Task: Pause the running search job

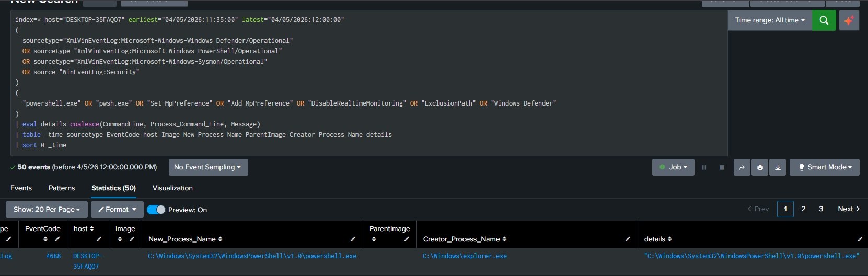Action: (704, 167)
